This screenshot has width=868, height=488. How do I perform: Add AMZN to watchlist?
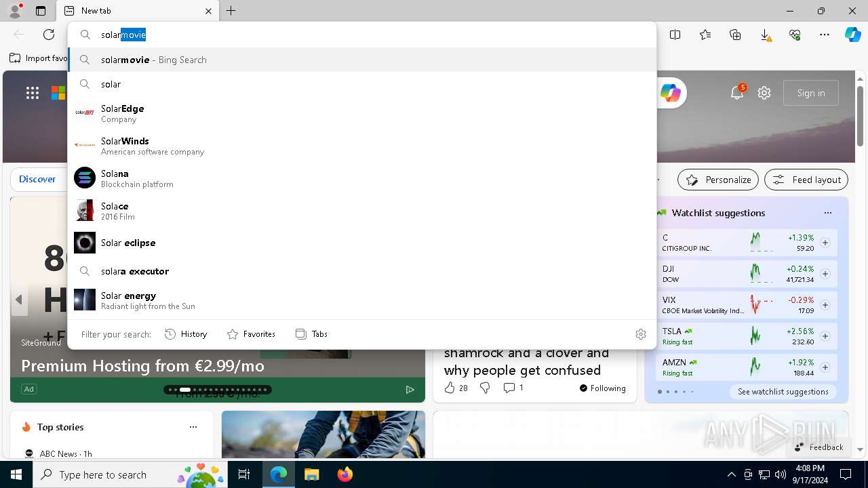[825, 367]
